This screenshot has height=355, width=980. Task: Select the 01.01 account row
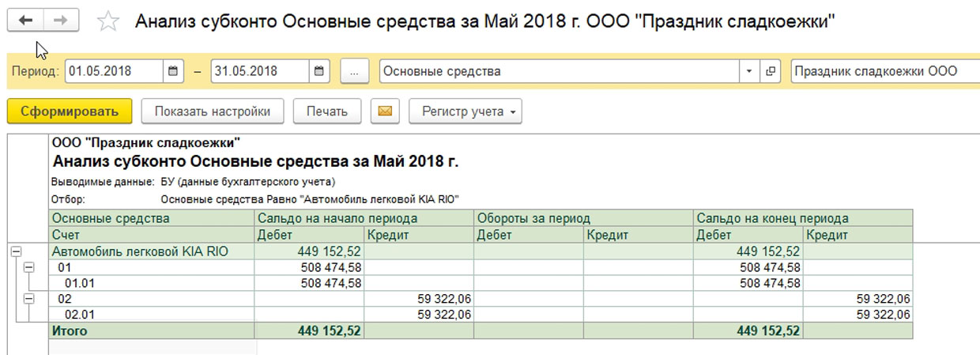[x=481, y=282]
